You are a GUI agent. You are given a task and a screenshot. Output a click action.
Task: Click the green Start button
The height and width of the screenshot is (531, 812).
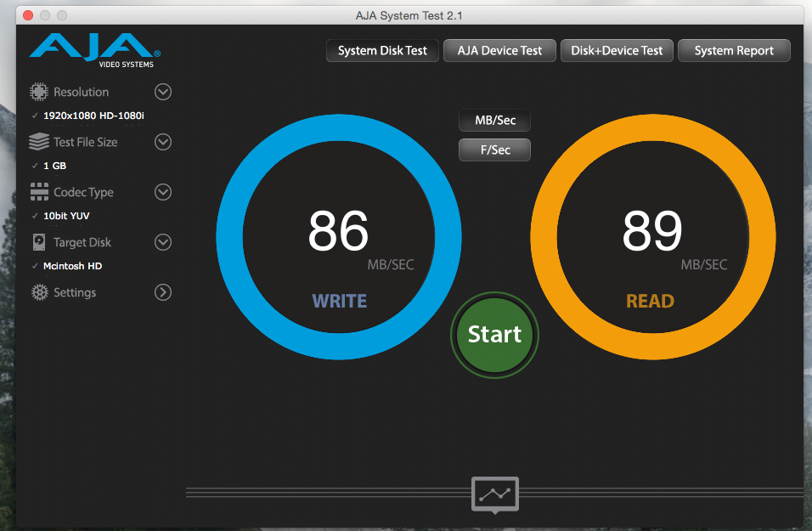pyautogui.click(x=494, y=335)
